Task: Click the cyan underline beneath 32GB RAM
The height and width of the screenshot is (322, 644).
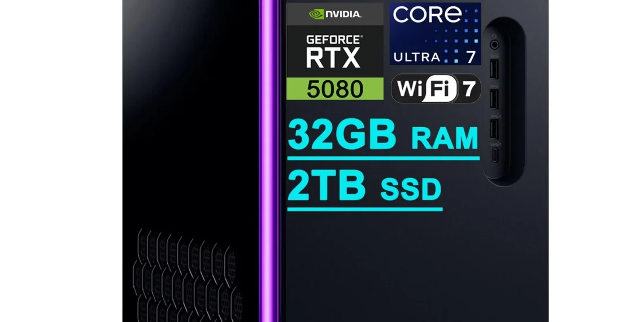Action: click(383, 158)
